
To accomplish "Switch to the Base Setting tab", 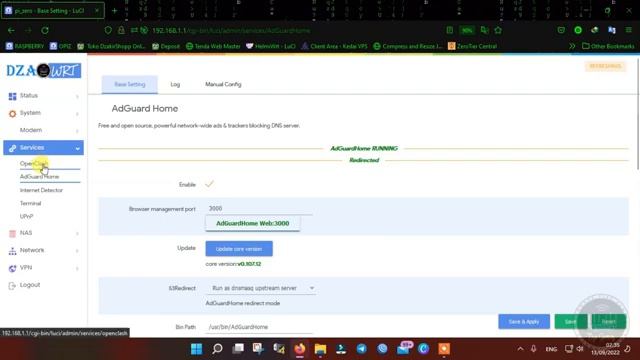I will pos(130,84).
